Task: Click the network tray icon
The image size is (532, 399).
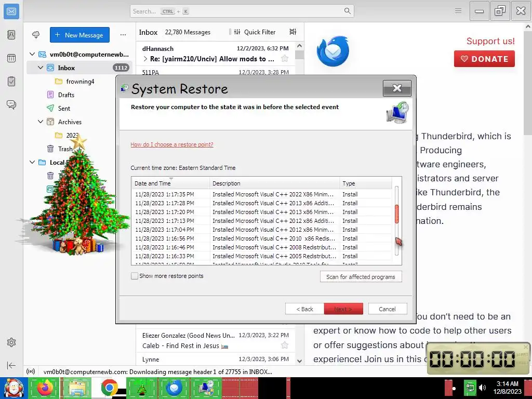Action: [x=470, y=388]
